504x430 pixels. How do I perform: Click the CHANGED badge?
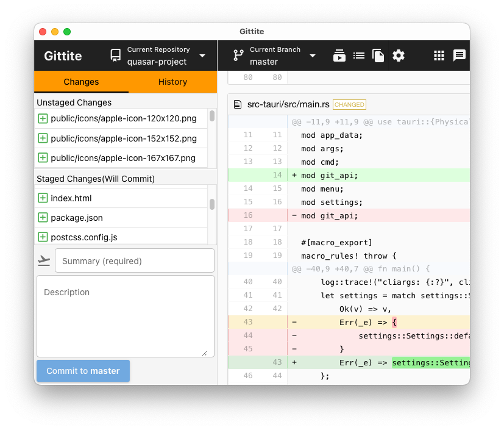pyautogui.click(x=349, y=104)
